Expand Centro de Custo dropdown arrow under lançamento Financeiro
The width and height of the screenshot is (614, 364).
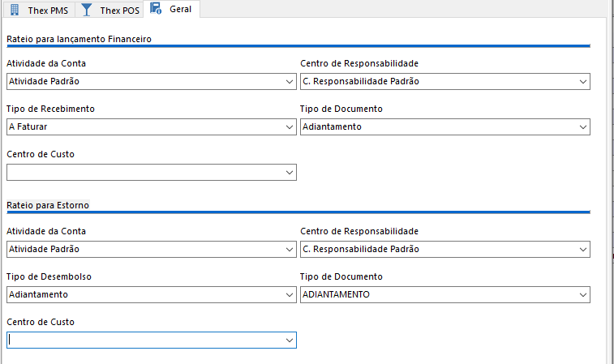click(290, 173)
